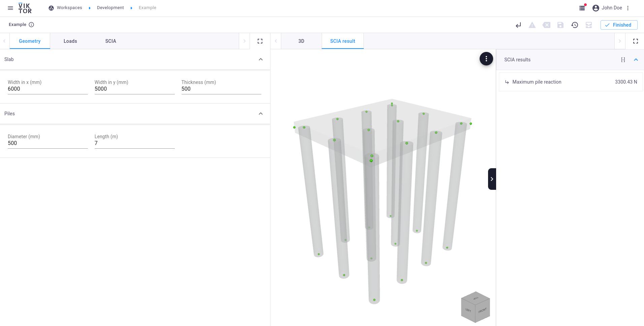Open notifications list icon in header
The height and width of the screenshot is (326, 644).
(x=582, y=8)
